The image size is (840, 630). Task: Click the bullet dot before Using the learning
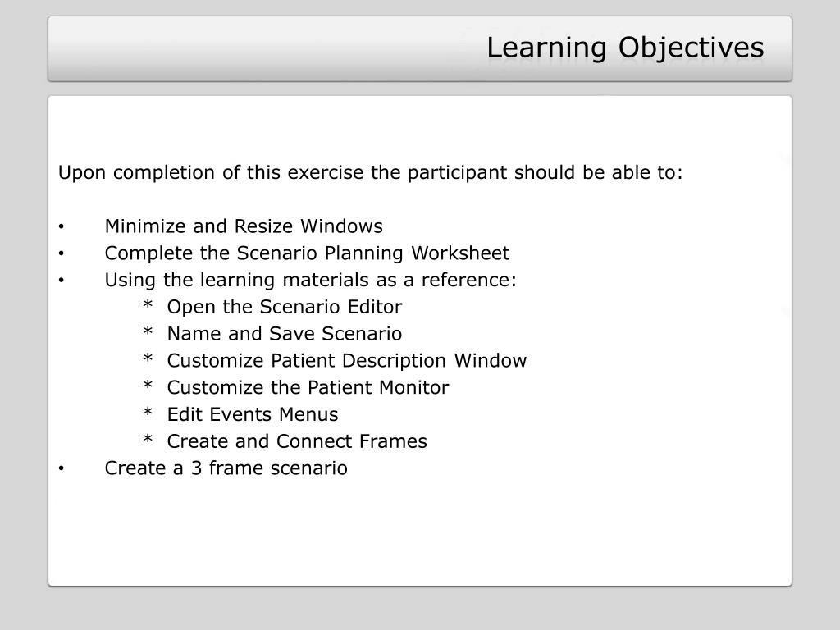[62, 281]
